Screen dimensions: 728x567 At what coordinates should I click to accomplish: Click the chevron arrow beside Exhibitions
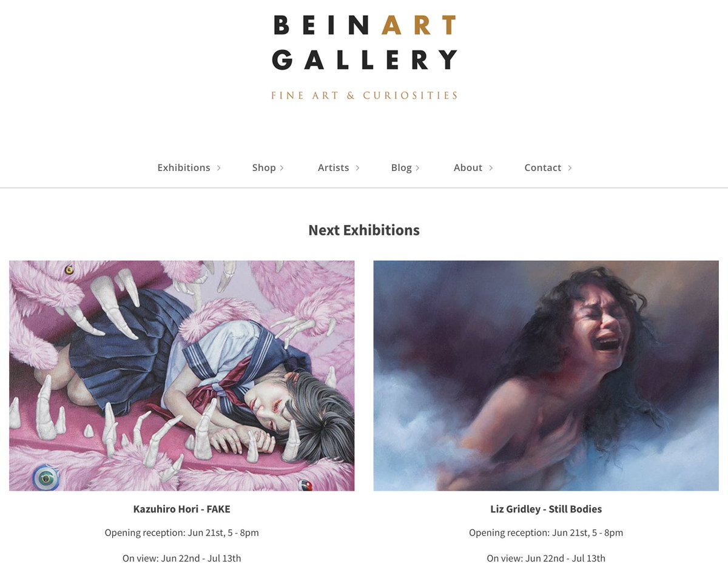click(219, 168)
